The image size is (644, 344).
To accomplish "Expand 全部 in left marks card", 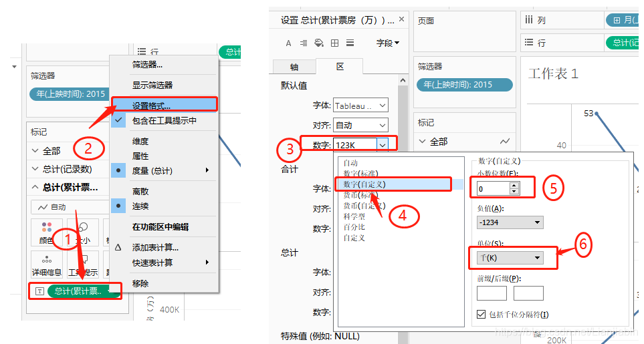I will point(35,151).
